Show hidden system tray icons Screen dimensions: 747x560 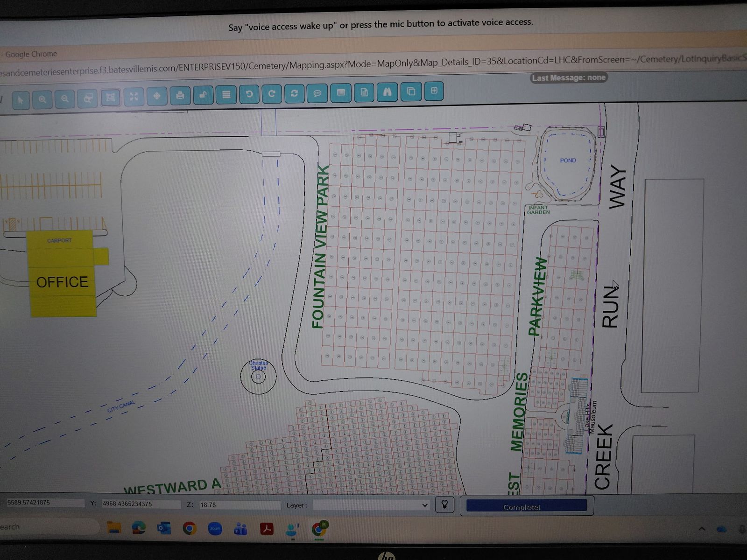(701, 529)
